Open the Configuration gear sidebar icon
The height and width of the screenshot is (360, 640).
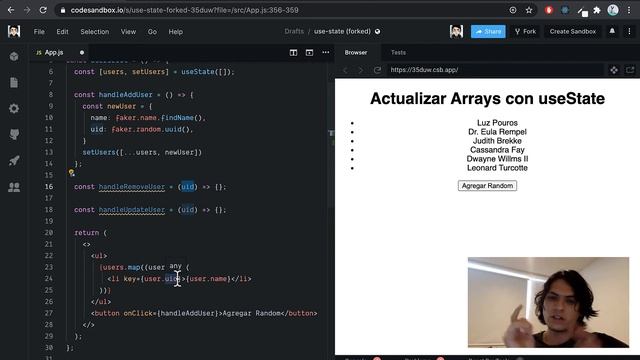pos(14,109)
